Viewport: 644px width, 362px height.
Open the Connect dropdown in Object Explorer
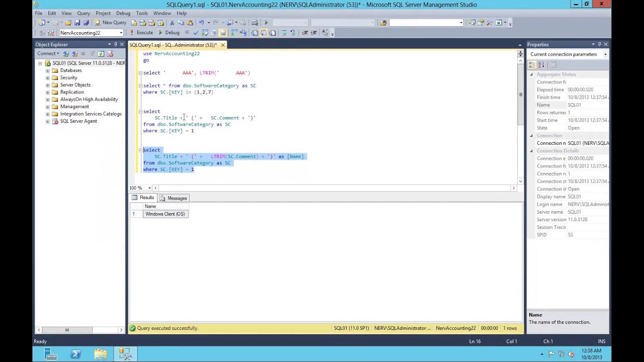[48, 54]
